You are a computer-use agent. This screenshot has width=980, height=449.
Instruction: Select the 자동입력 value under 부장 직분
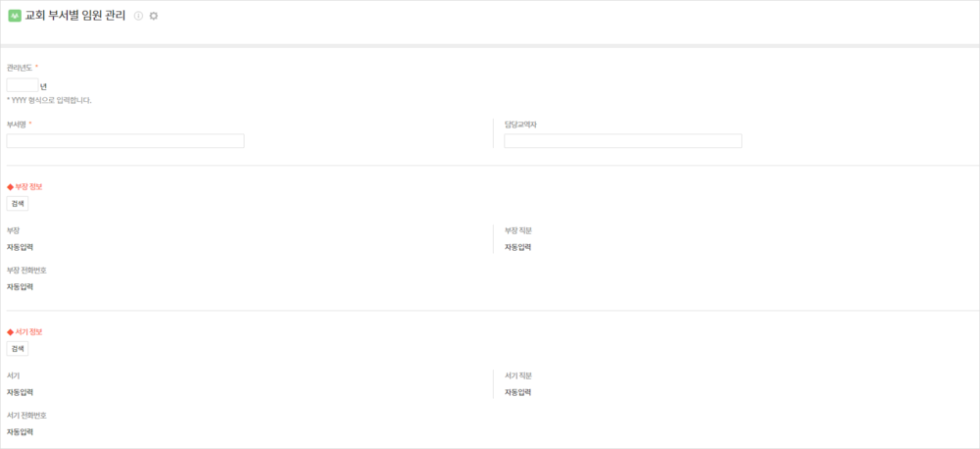coord(518,247)
